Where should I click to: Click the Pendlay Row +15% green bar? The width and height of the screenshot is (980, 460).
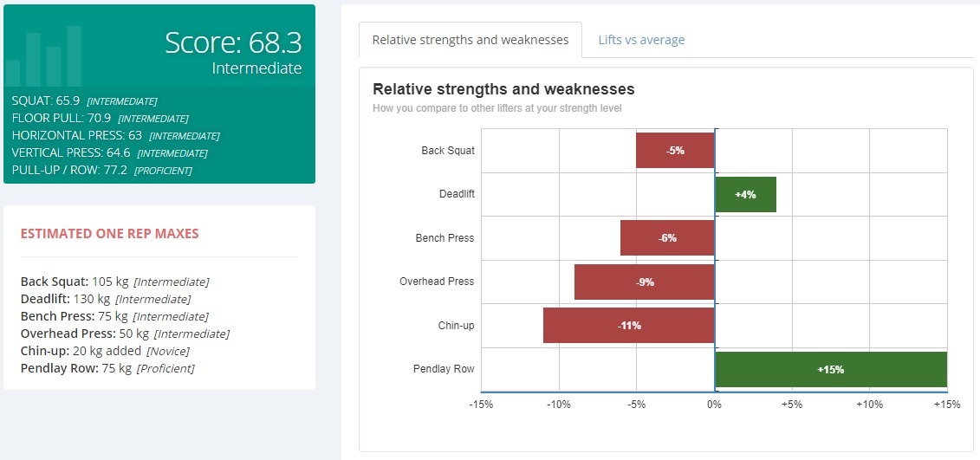830,369
